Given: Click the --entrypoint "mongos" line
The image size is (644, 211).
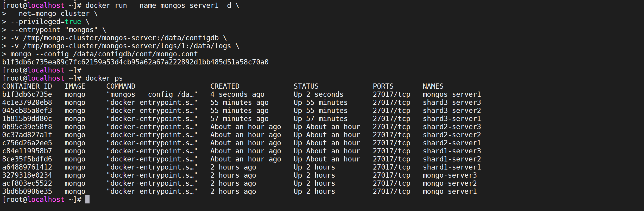Looking at the screenshot, I should click(x=54, y=30).
